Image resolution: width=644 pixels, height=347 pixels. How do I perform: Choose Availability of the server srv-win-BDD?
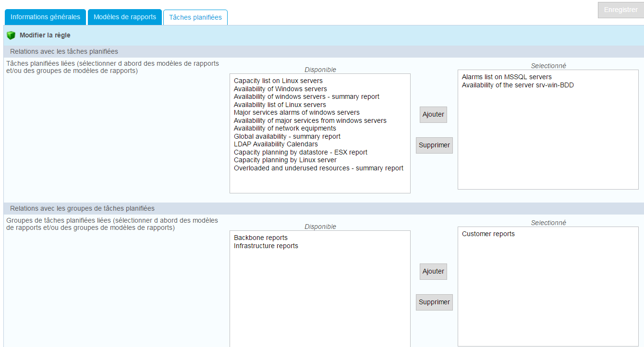click(518, 85)
